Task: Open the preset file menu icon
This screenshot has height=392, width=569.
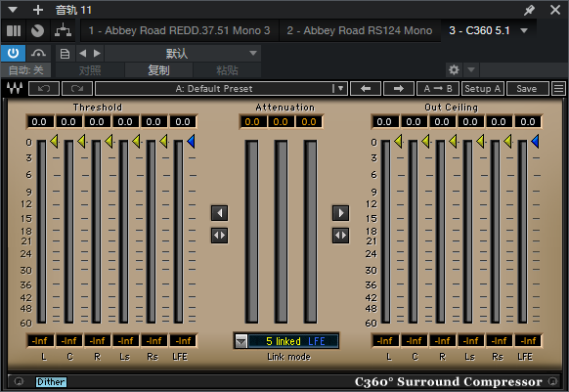Action: (65, 54)
